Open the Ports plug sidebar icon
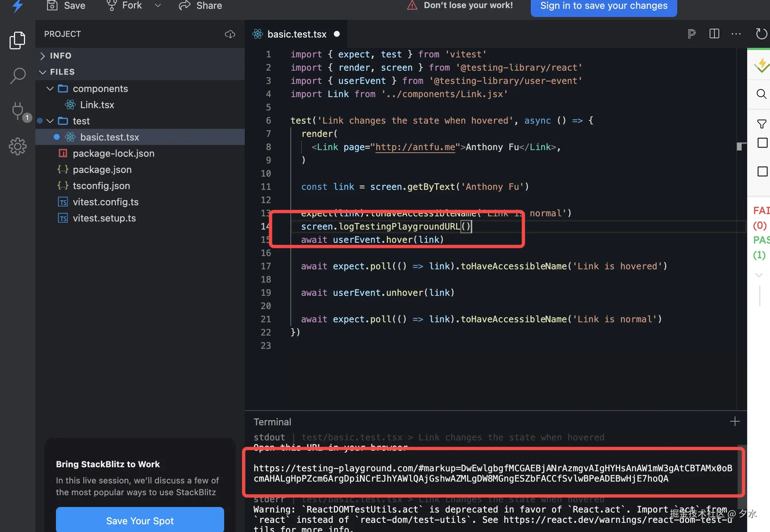770x532 pixels. [18, 111]
